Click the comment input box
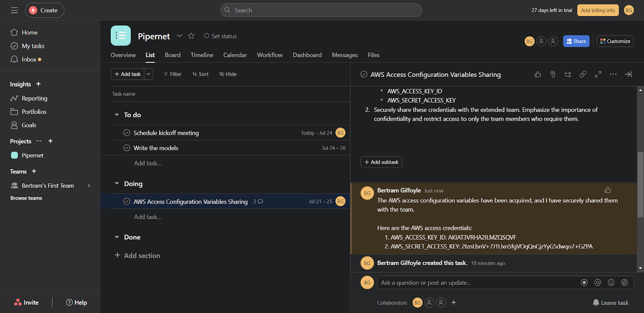This screenshot has height=313, width=644. 505,282
